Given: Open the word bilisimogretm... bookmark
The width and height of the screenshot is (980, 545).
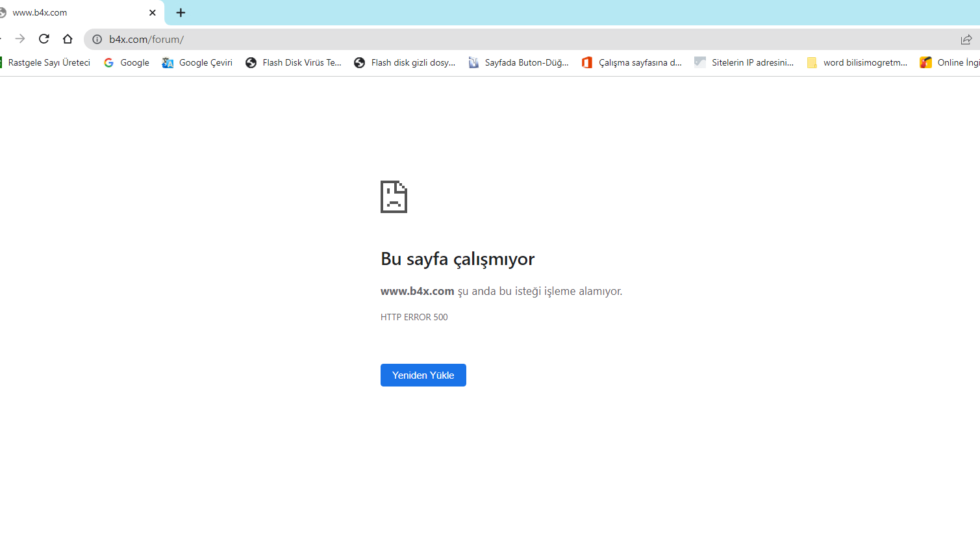Looking at the screenshot, I should coord(857,62).
